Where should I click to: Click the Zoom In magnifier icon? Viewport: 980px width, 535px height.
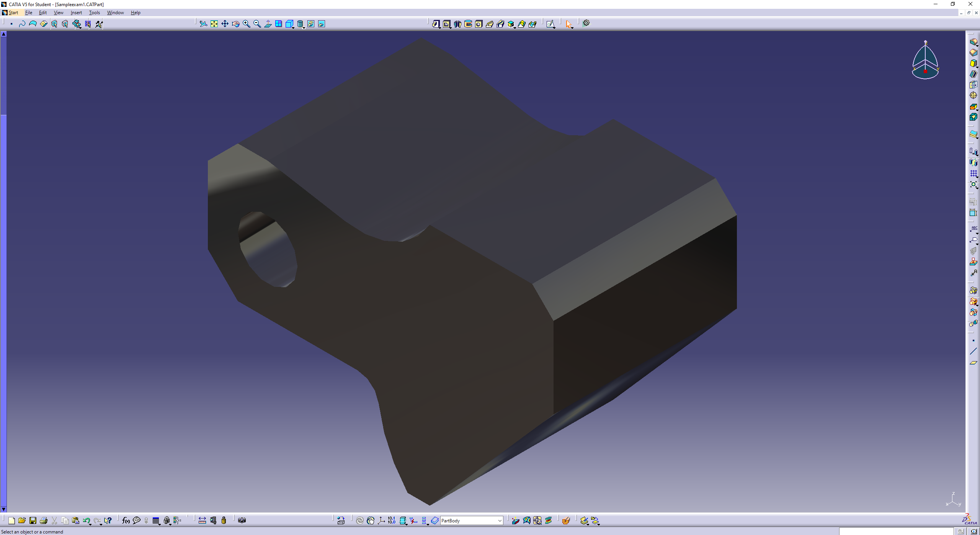point(247,24)
